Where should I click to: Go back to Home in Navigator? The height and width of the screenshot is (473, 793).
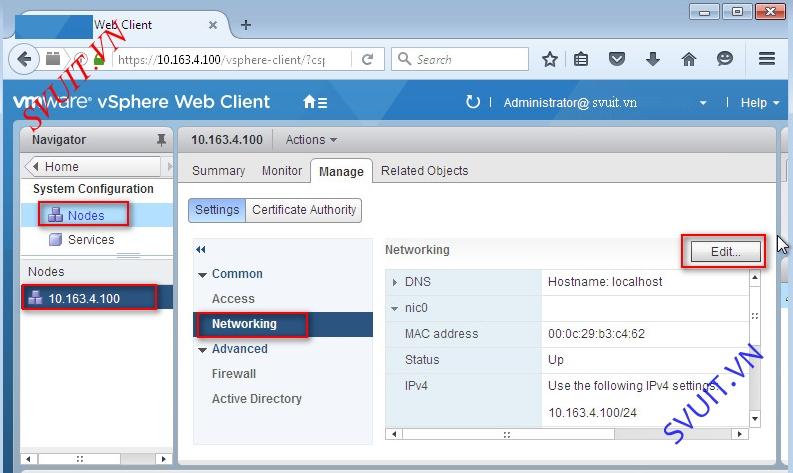94,166
